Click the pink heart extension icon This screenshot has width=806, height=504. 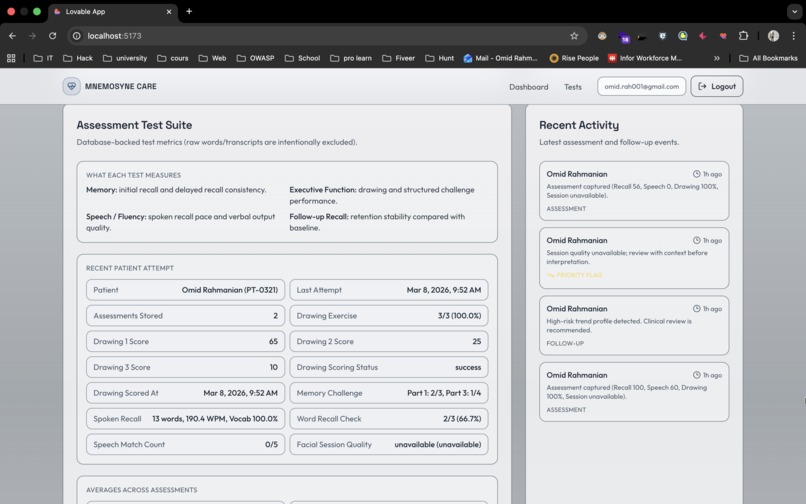tap(723, 36)
